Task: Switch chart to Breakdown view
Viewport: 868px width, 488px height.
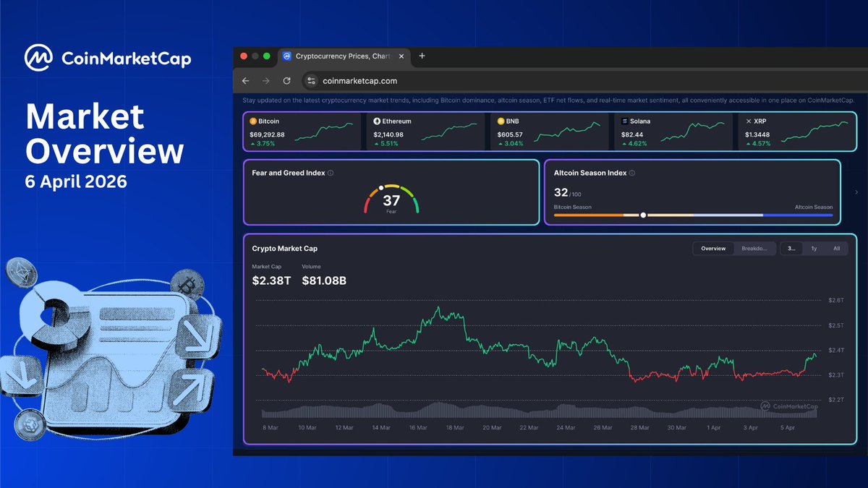Action: [x=754, y=248]
